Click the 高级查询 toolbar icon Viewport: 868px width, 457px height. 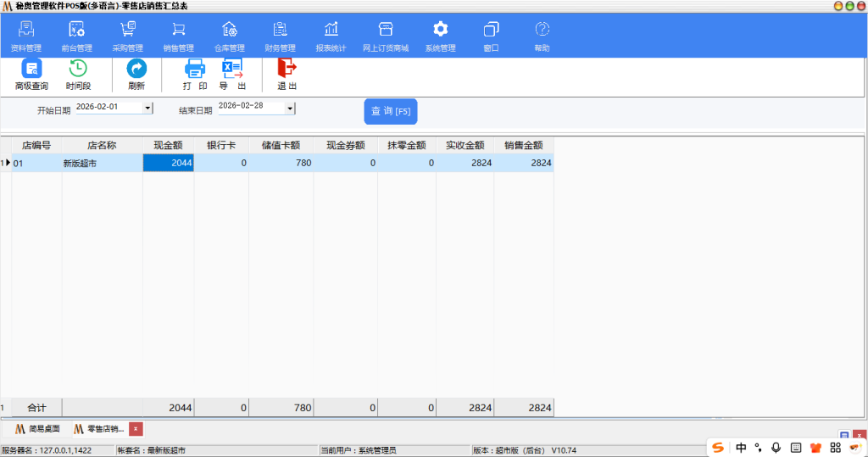coord(31,70)
